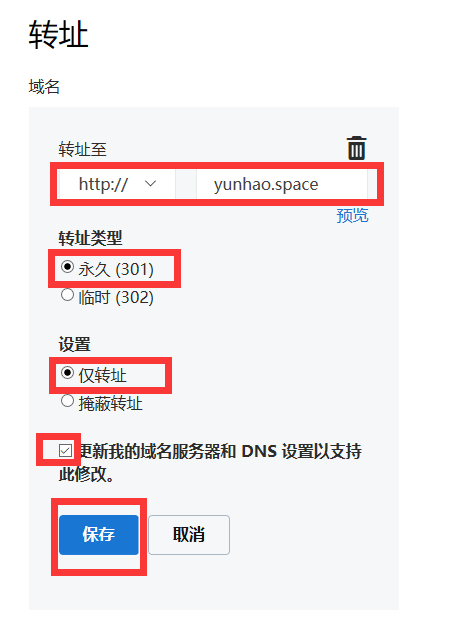The height and width of the screenshot is (630, 456).
Task: Open the 预览 preview link
Action: [x=352, y=215]
